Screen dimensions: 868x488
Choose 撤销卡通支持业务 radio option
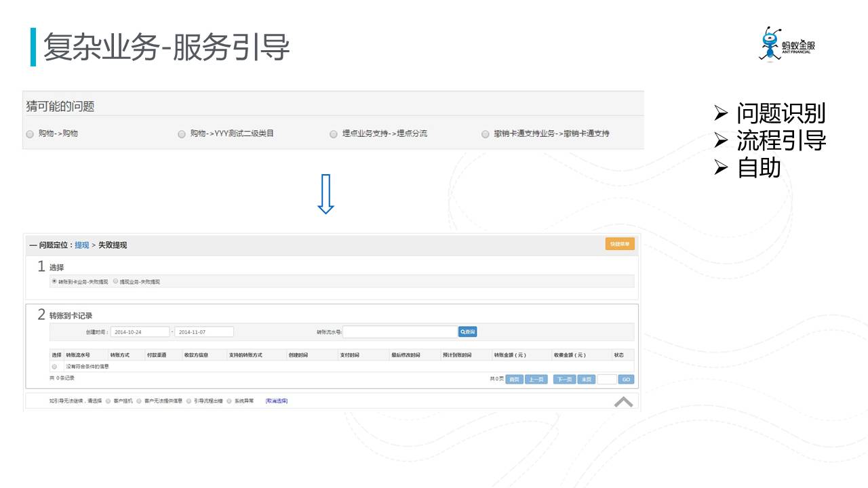click(x=486, y=134)
